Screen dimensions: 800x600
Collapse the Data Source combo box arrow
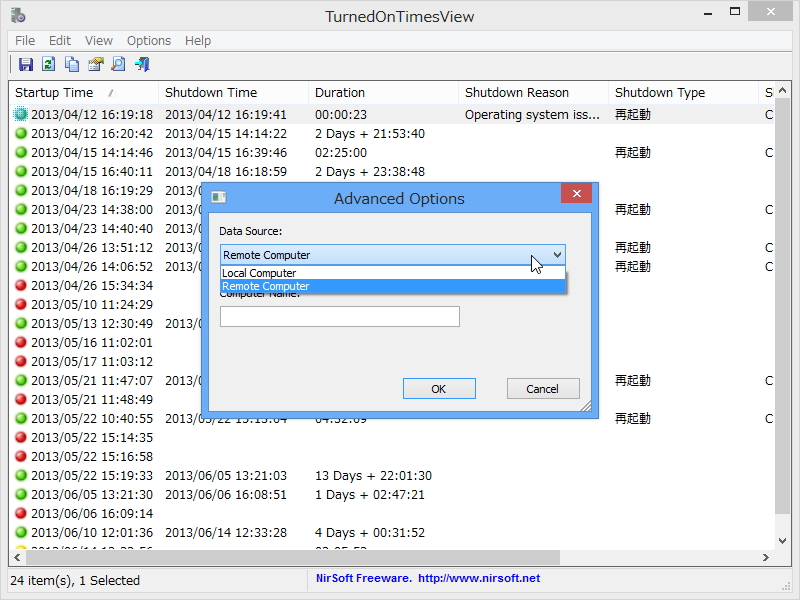(557, 255)
